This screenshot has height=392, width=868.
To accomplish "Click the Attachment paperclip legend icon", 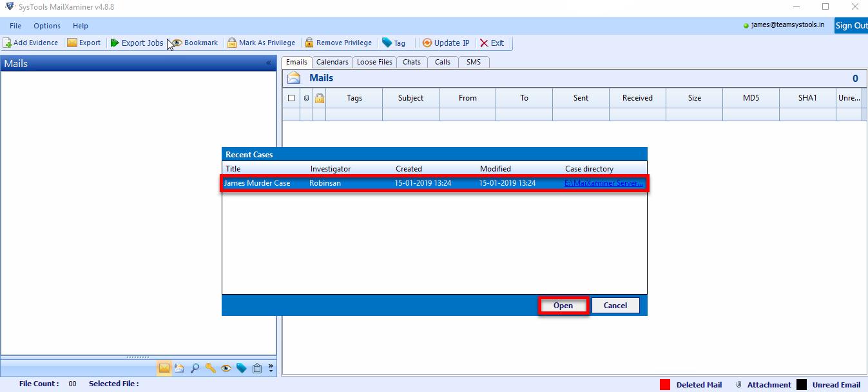I will point(738,384).
